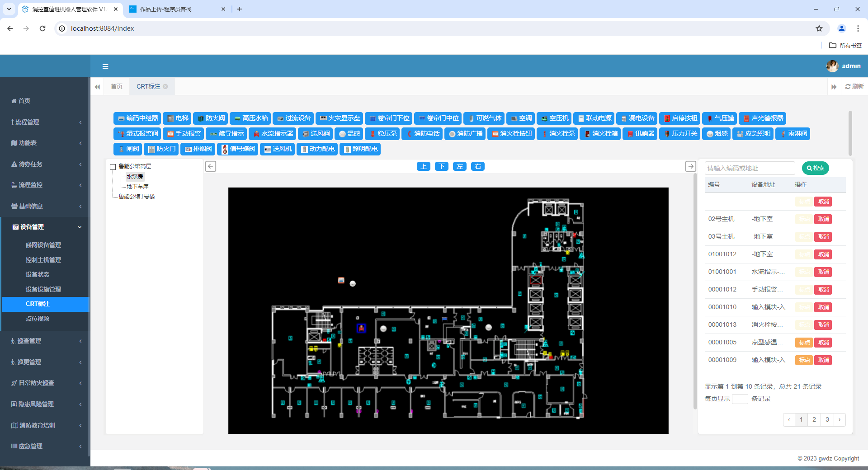Move the map up with 上
This screenshot has width=868, height=470.
pyautogui.click(x=424, y=166)
